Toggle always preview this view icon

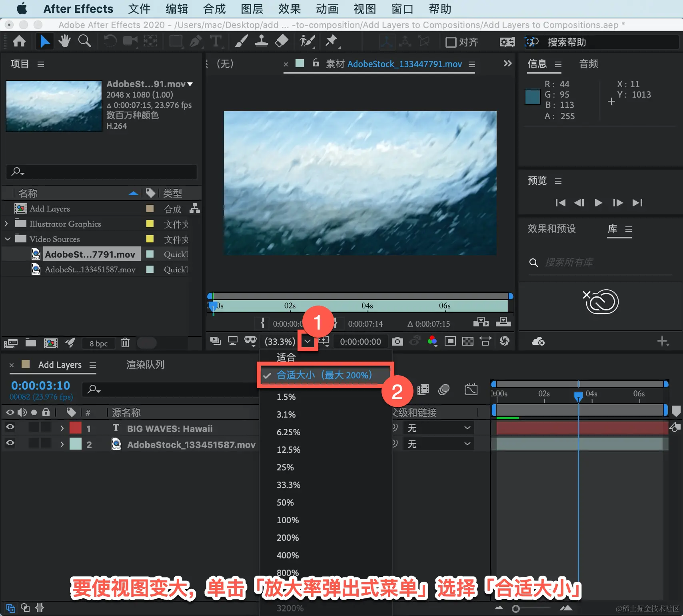pyautogui.click(x=216, y=341)
